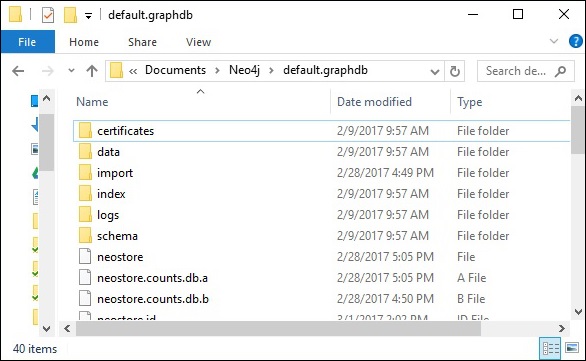Screen dimensions: 586x361
Task: Click Neo4j in the address breadcrumb
Action: (244, 70)
